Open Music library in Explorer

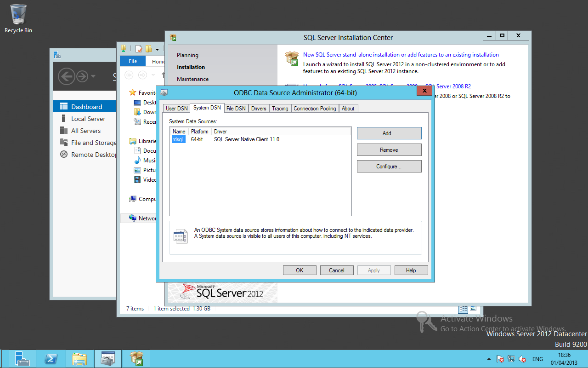[145, 161]
